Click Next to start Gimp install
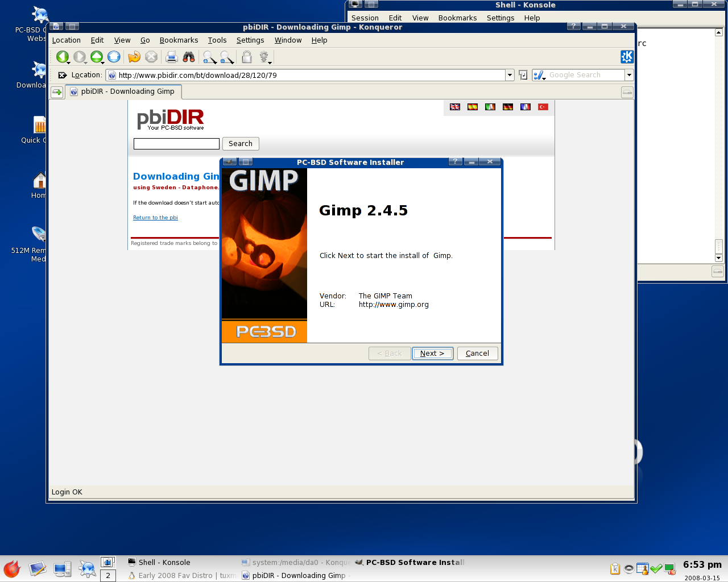This screenshot has height=582, width=728. 432,354
